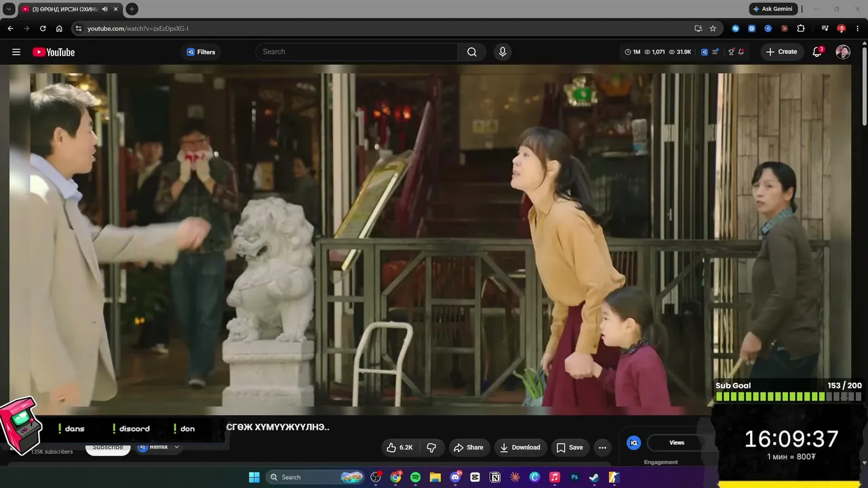Image resolution: width=868 pixels, height=488 pixels.
Task: Click the vidIQ trophy icon
Action: (731, 52)
